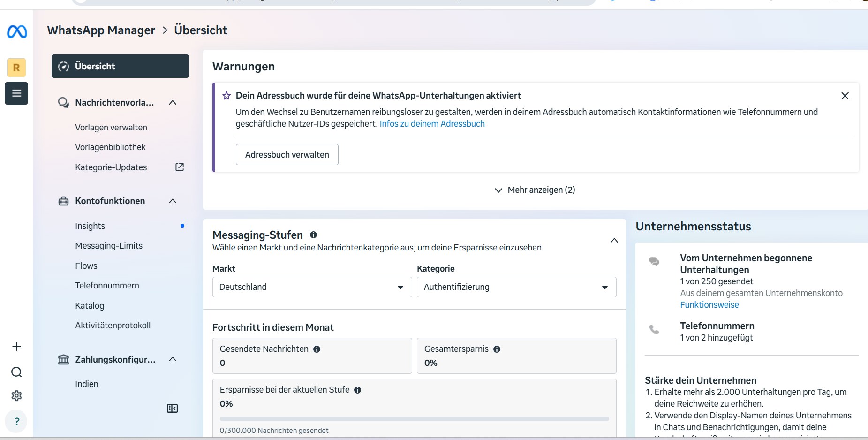Click the sidebar collapse panel icon

click(172, 409)
